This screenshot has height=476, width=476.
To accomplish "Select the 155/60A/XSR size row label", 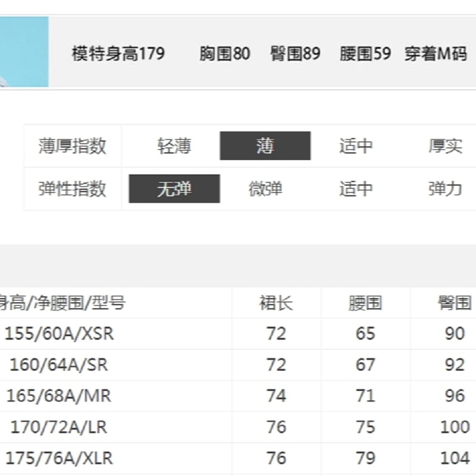I will (59, 334).
